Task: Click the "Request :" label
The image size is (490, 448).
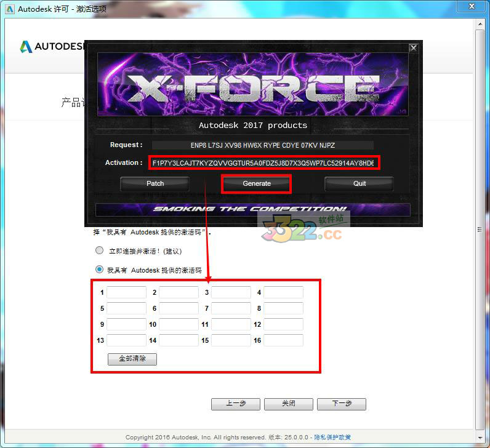Action: coord(126,145)
